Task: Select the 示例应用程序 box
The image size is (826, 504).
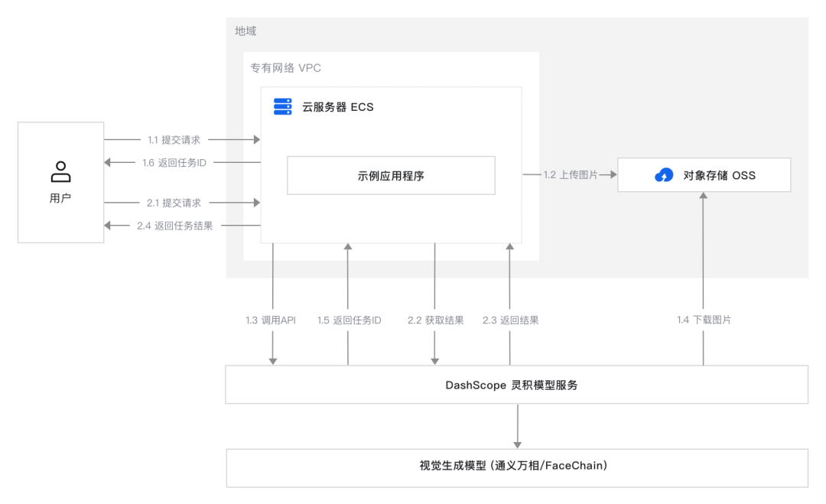Action: pos(391,175)
